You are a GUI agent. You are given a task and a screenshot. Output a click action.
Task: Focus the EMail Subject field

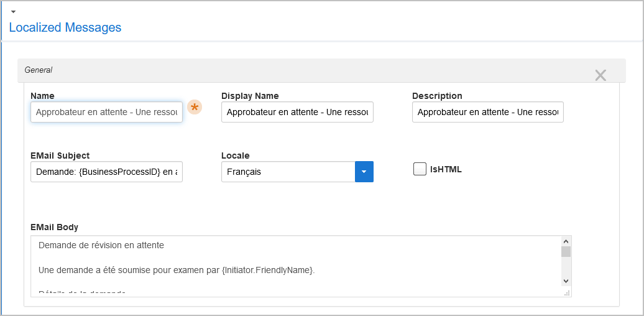(x=106, y=172)
